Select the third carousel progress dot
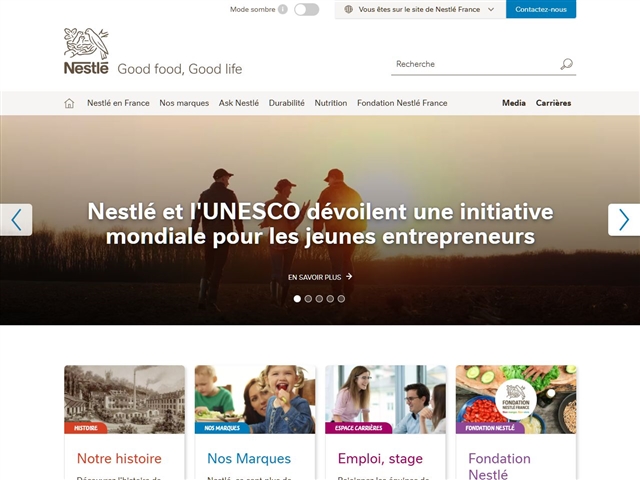This screenshot has height=480, width=640. click(319, 299)
